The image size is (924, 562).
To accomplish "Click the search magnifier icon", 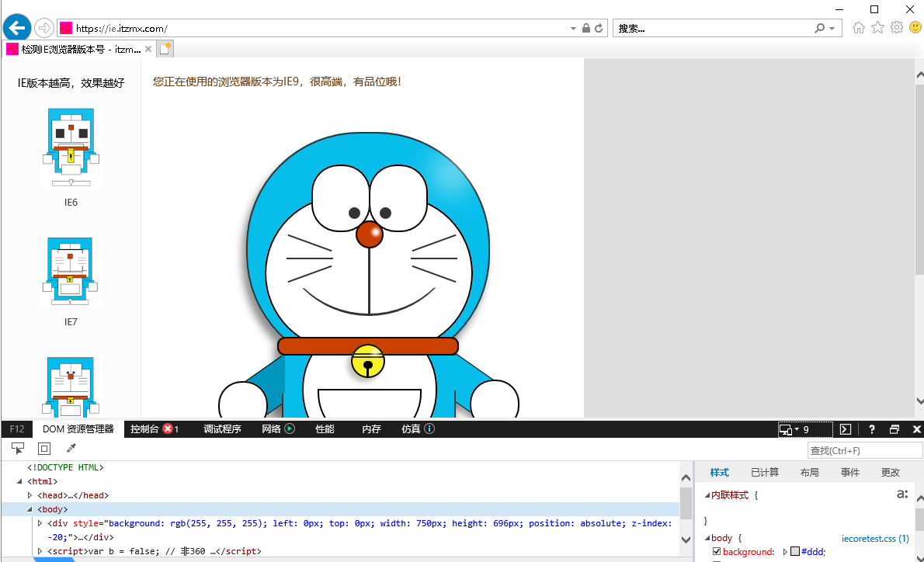I will click(819, 28).
